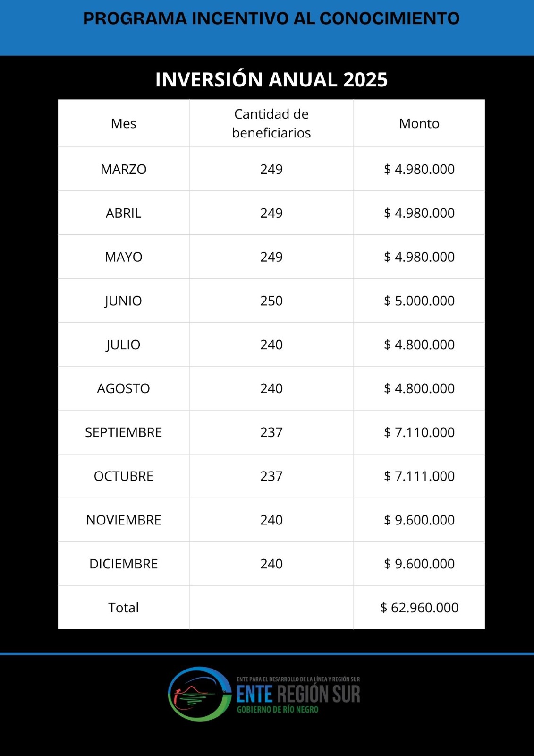
Task: Click the AGOSTO month cell
Action: tap(123, 388)
